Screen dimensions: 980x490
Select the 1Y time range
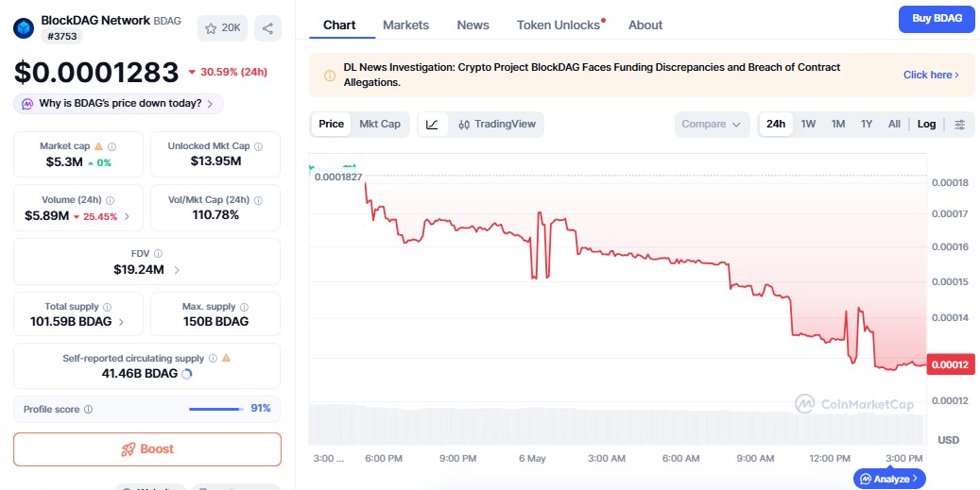[x=867, y=125]
